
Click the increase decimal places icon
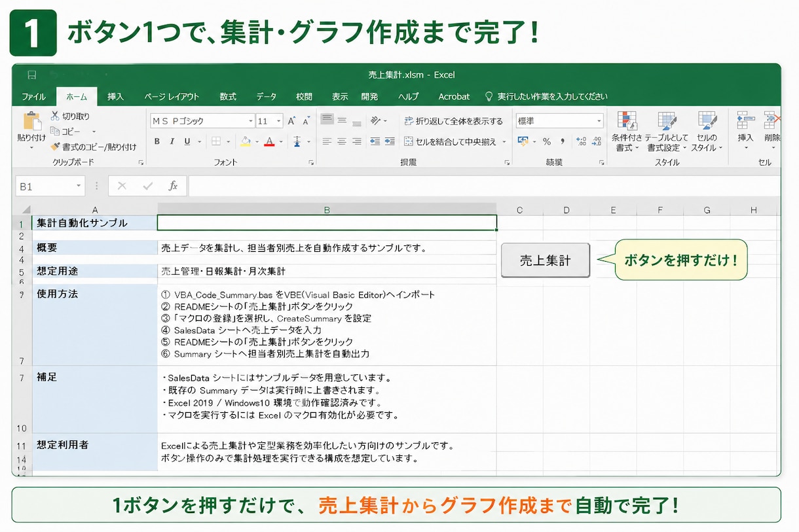tap(581, 141)
